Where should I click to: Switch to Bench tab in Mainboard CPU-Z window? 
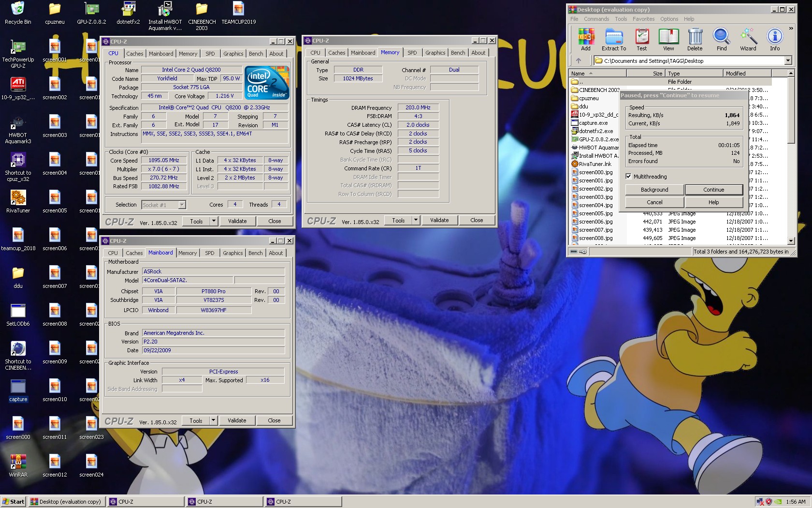(x=256, y=253)
